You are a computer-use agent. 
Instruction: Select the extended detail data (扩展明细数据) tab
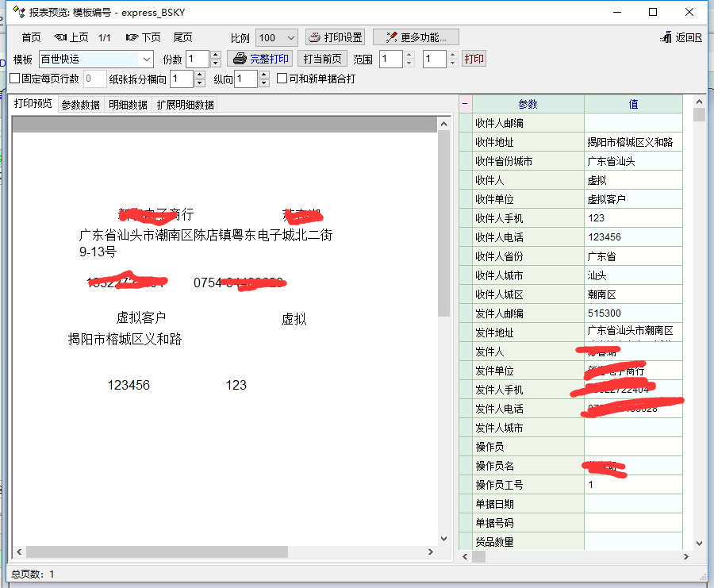(185, 105)
